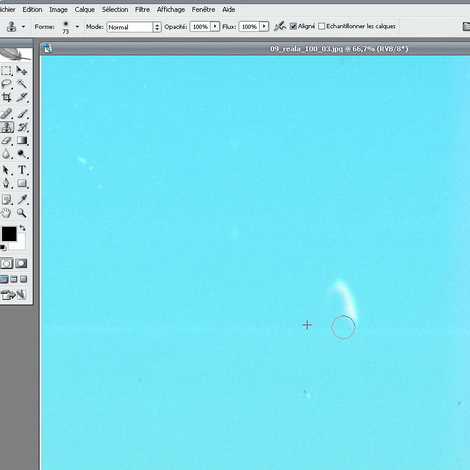Select the Magic Wand tool
The width and height of the screenshot is (470, 470).
click(x=22, y=83)
